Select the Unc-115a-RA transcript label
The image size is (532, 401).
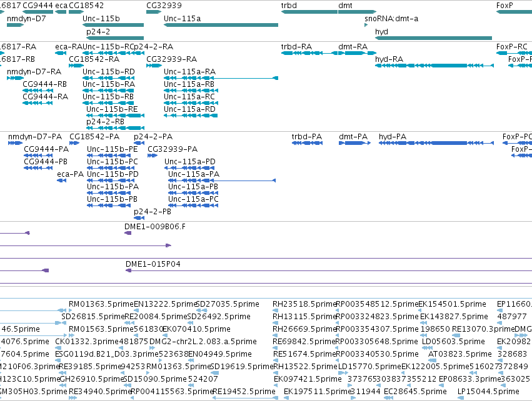point(189,72)
